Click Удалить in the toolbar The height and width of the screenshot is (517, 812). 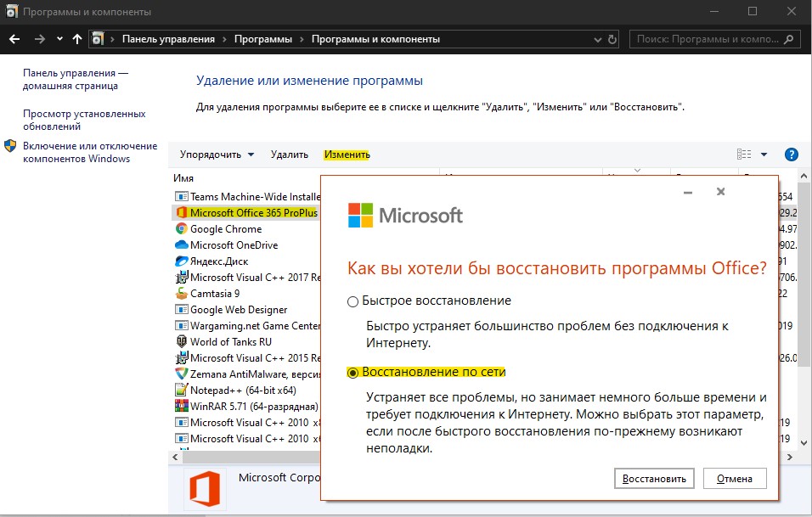[x=290, y=155]
